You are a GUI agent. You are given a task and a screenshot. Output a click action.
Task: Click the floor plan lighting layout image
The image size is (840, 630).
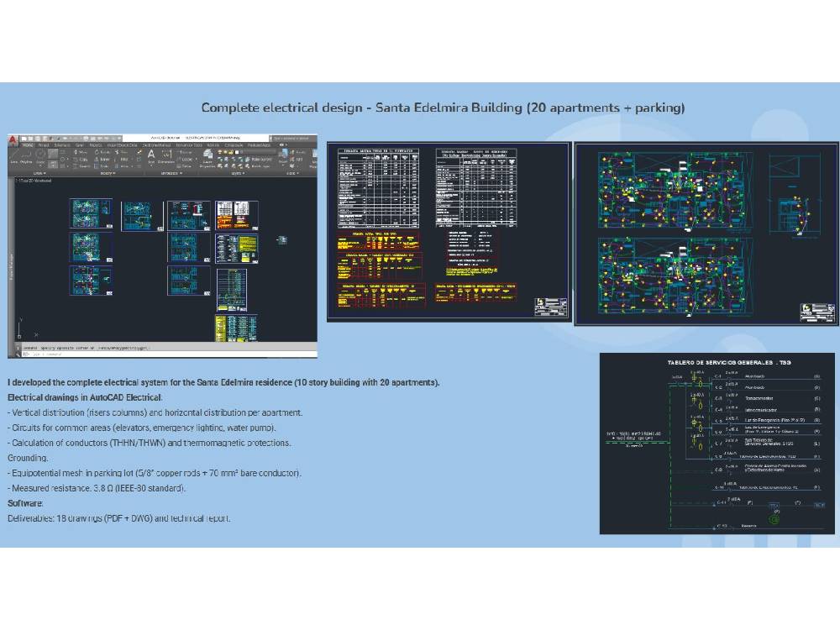(x=706, y=234)
